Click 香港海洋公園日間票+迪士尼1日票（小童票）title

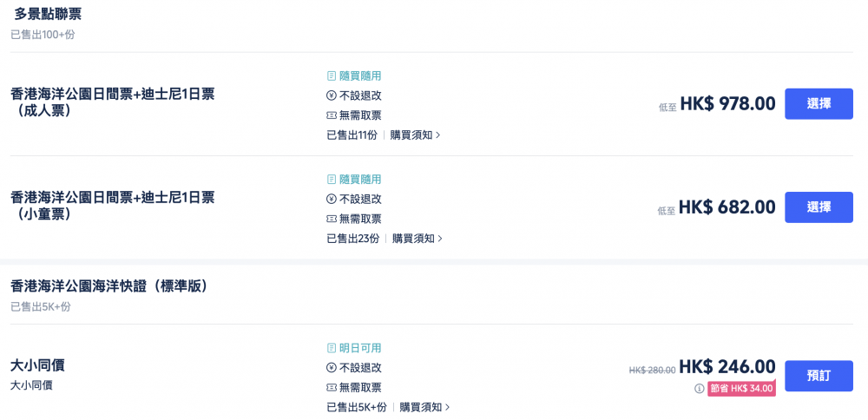pyautogui.click(x=112, y=206)
